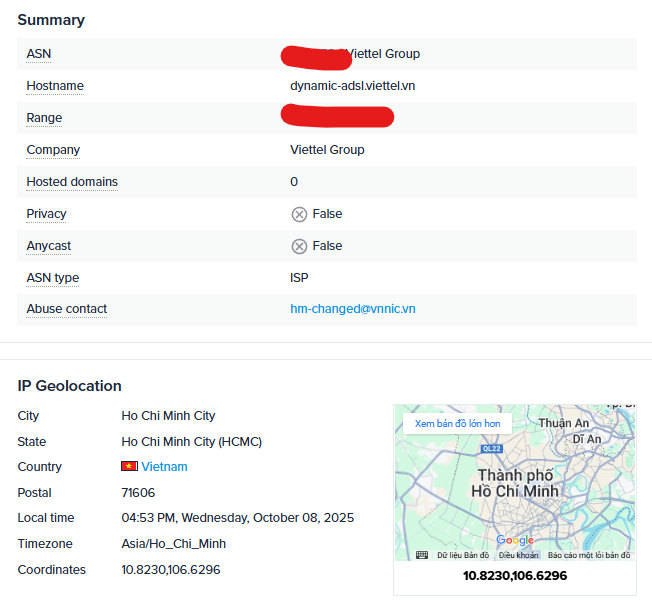This screenshot has width=652, height=609.
Task: Click bold coordinates below the map
Action: click(515, 576)
